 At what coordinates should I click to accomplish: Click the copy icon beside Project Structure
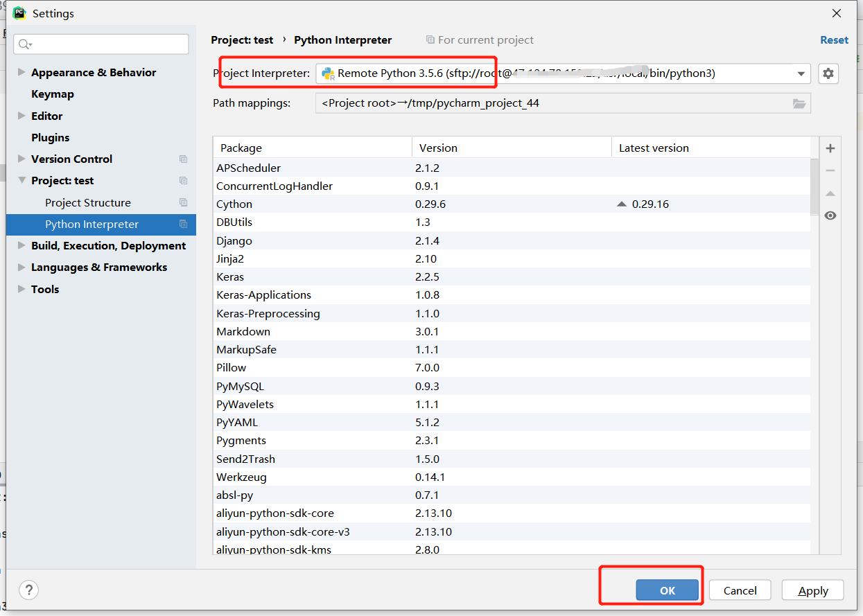(183, 203)
